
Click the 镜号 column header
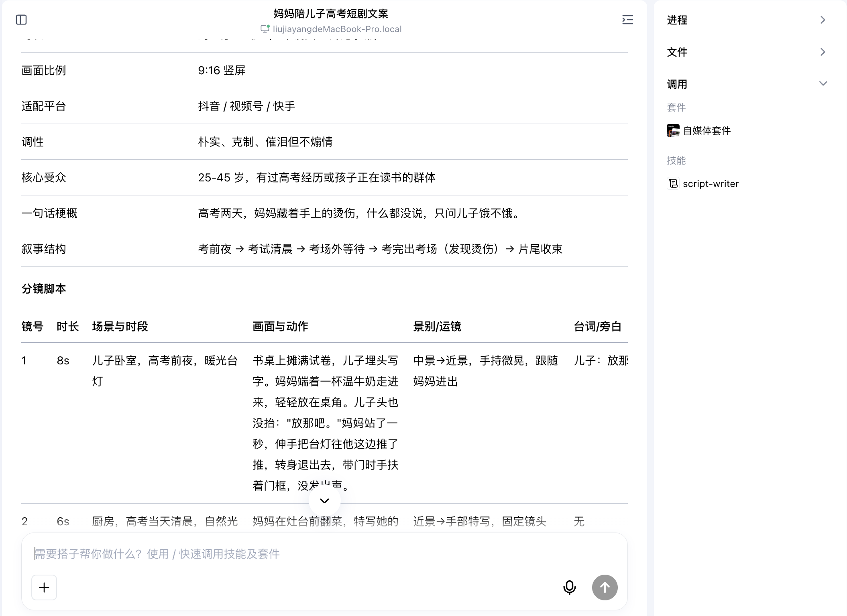[33, 326]
